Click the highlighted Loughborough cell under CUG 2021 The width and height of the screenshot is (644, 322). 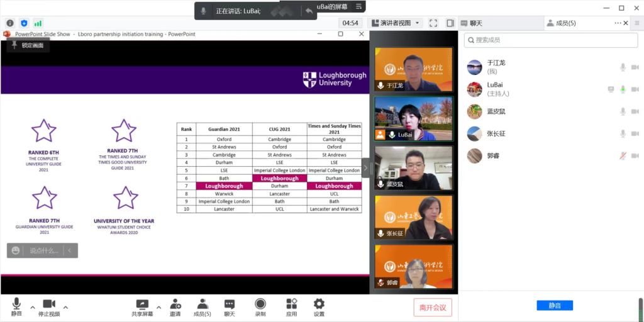pos(280,178)
